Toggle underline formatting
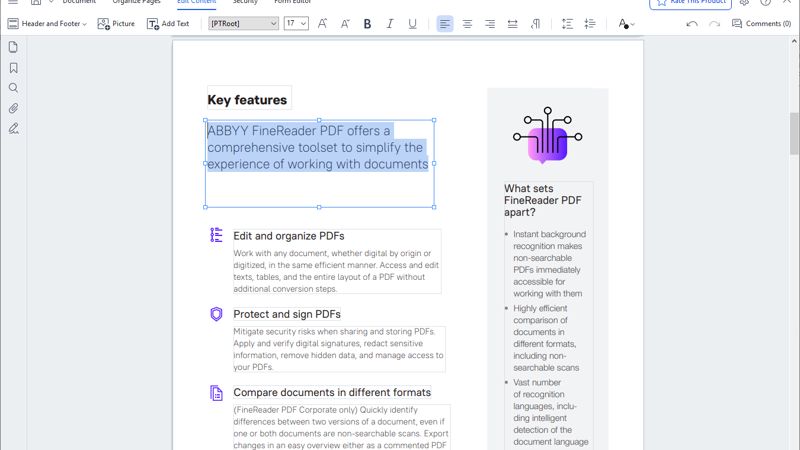Screen dimensions: 800x450 (x=412, y=23)
